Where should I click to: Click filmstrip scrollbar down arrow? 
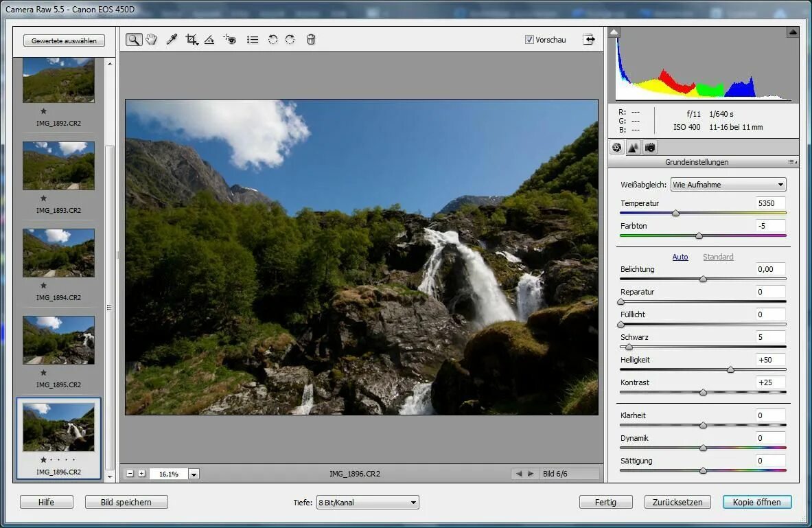coord(110,477)
